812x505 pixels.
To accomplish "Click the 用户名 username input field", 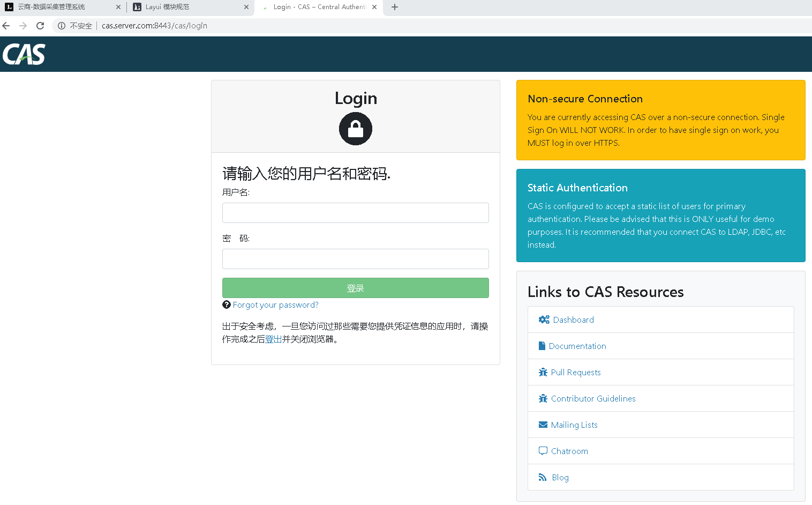I will 355,213.
